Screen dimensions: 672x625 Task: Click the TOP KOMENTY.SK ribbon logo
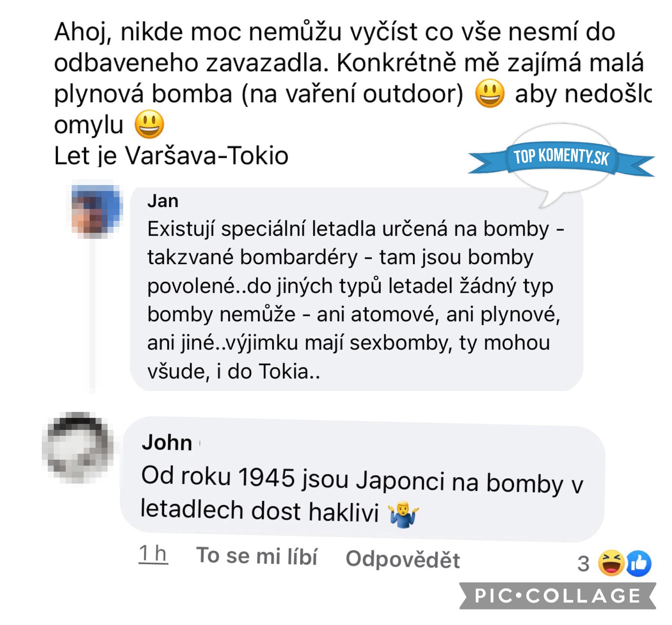(x=561, y=157)
